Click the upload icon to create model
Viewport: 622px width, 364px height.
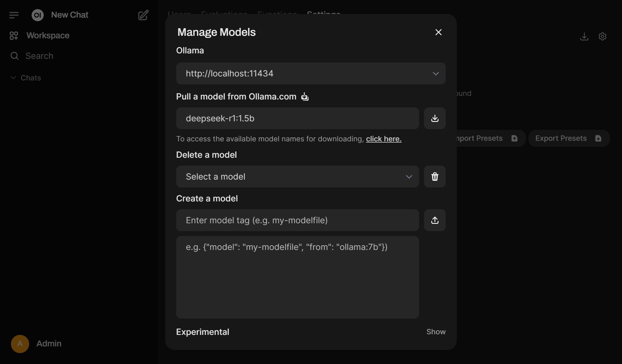tap(435, 220)
